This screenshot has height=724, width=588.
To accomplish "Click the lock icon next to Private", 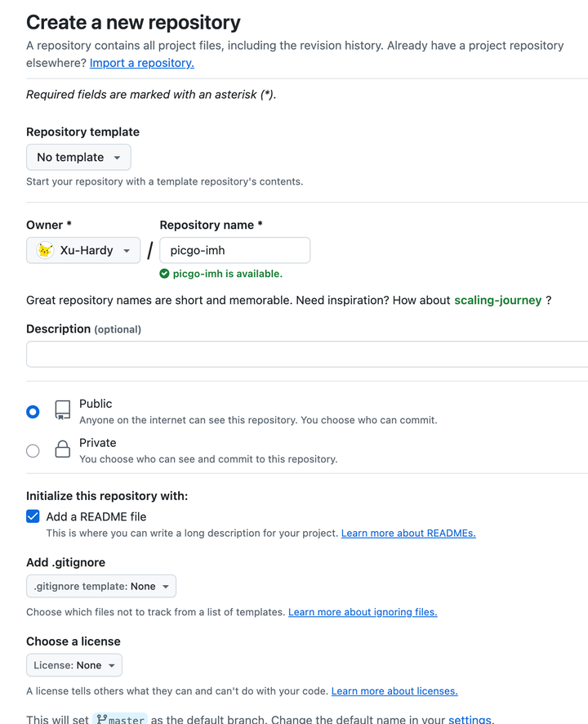I will (62, 450).
